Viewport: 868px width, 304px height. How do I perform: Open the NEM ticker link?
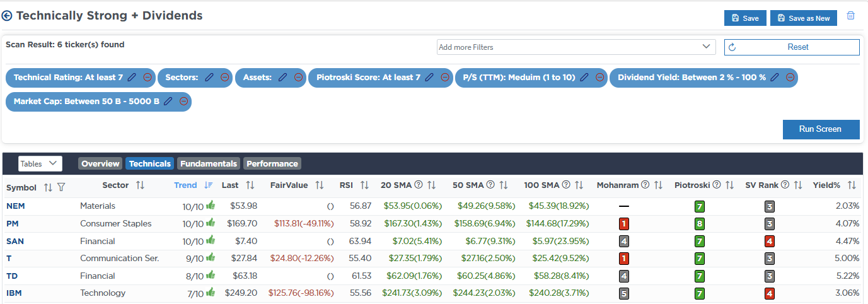coord(16,206)
